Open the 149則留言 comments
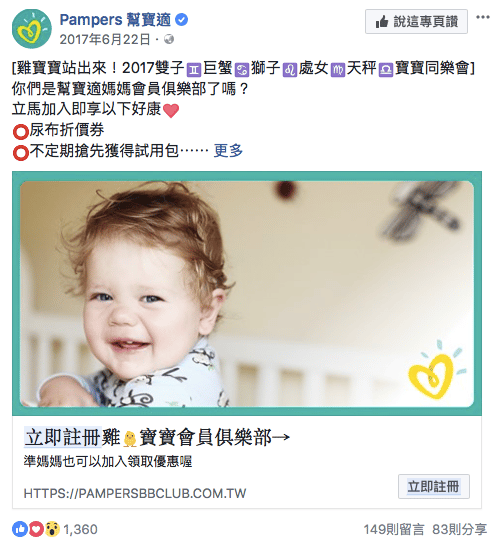497x545 pixels. (394, 529)
